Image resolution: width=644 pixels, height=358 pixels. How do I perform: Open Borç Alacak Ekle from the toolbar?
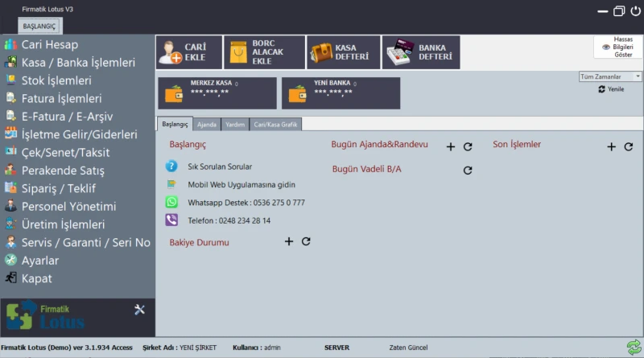(239, 53)
